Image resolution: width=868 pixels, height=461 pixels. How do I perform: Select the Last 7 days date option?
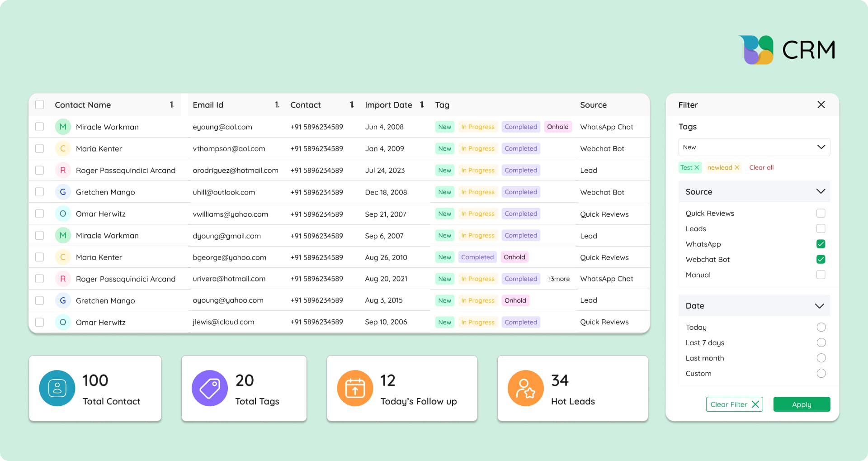pyautogui.click(x=821, y=342)
